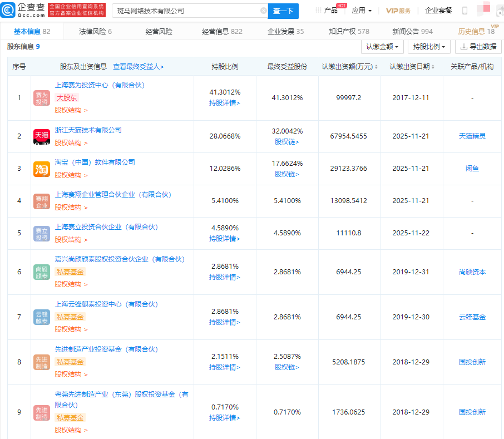Open 股权链 under 2.5087%
This screenshot has height=439, width=504.
click(x=286, y=367)
